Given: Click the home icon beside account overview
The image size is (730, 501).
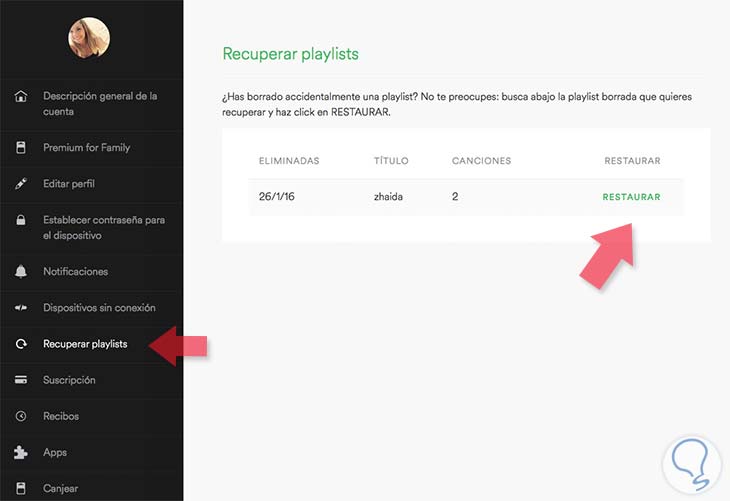Looking at the screenshot, I should point(21,96).
